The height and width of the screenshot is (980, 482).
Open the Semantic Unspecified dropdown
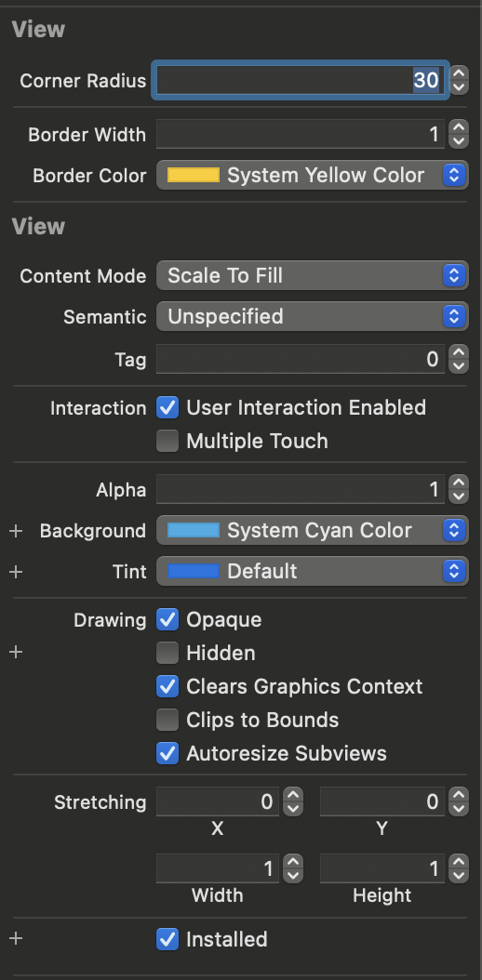[x=312, y=316]
